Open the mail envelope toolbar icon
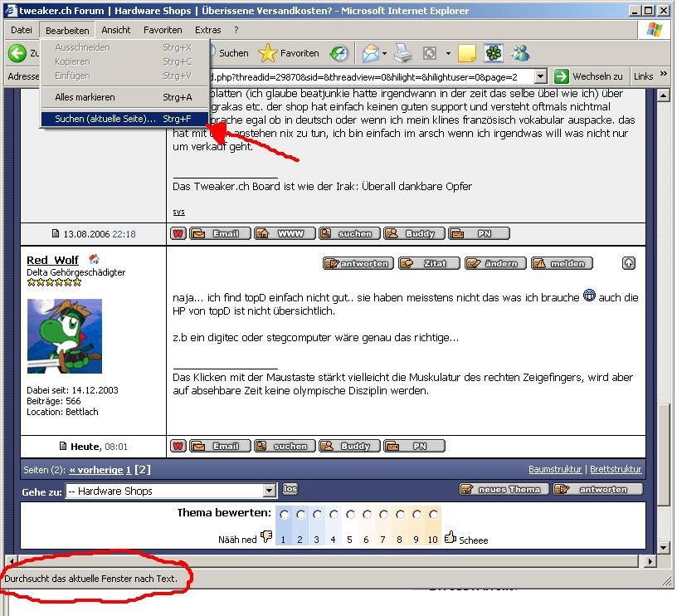Viewport: 677px width, 616px height. 370,53
